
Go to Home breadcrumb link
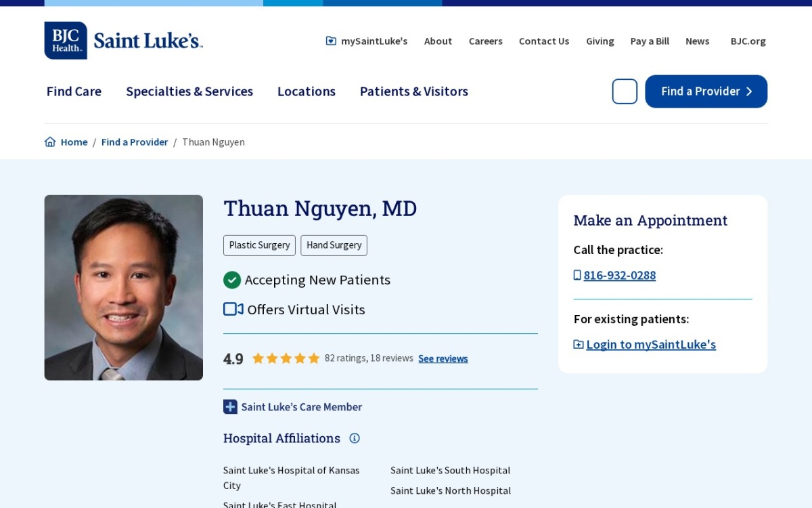coord(74,142)
